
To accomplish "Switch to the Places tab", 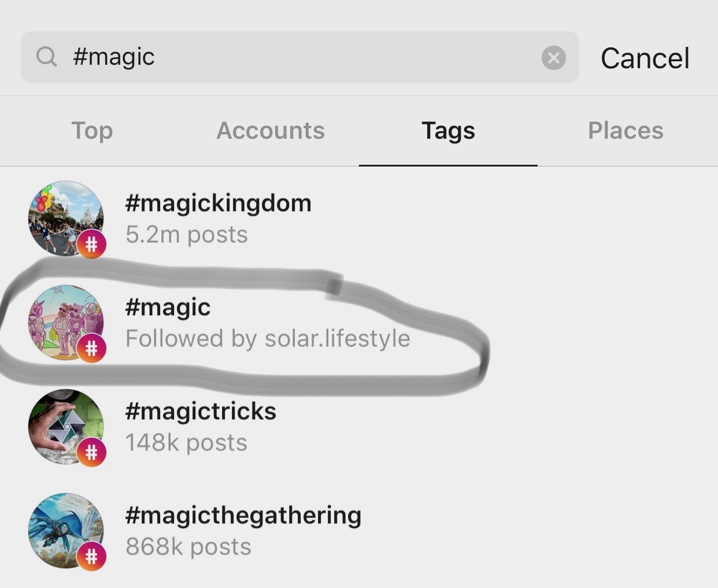I will click(x=626, y=131).
